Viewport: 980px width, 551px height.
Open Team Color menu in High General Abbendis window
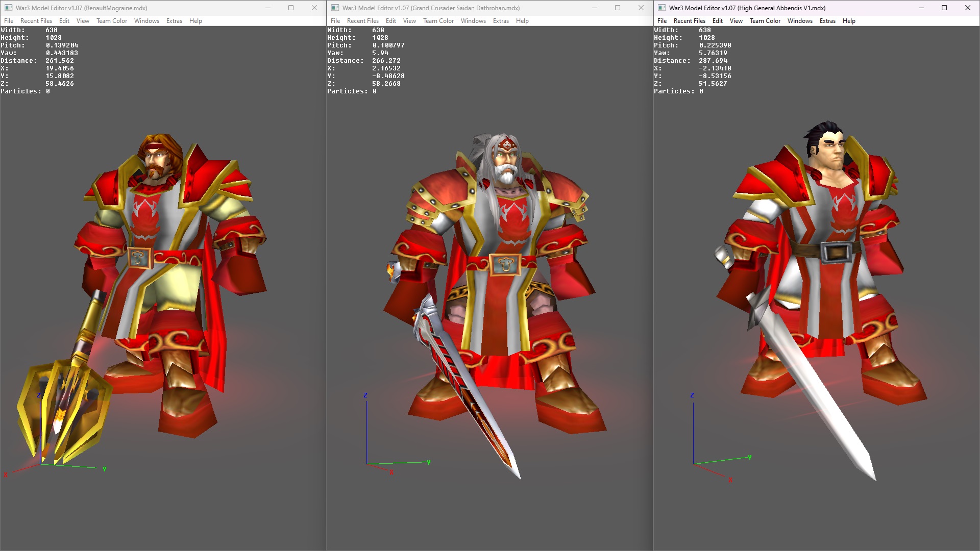765,21
